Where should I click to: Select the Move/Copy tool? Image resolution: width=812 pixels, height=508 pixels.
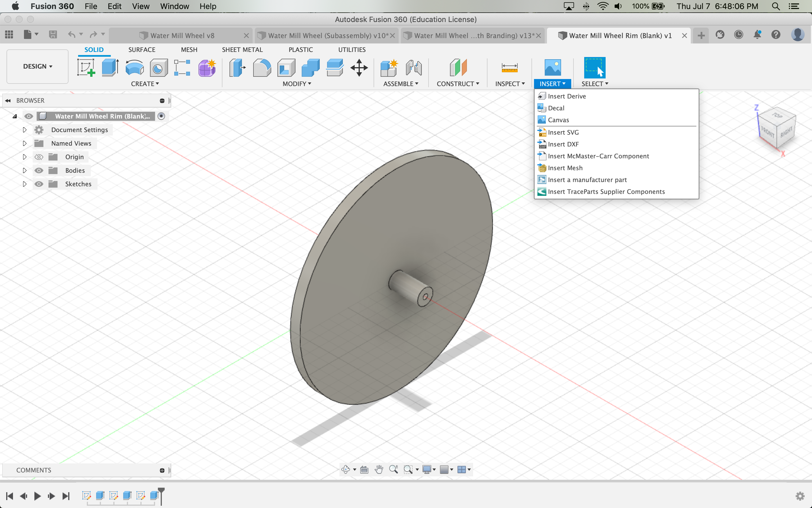[359, 67]
